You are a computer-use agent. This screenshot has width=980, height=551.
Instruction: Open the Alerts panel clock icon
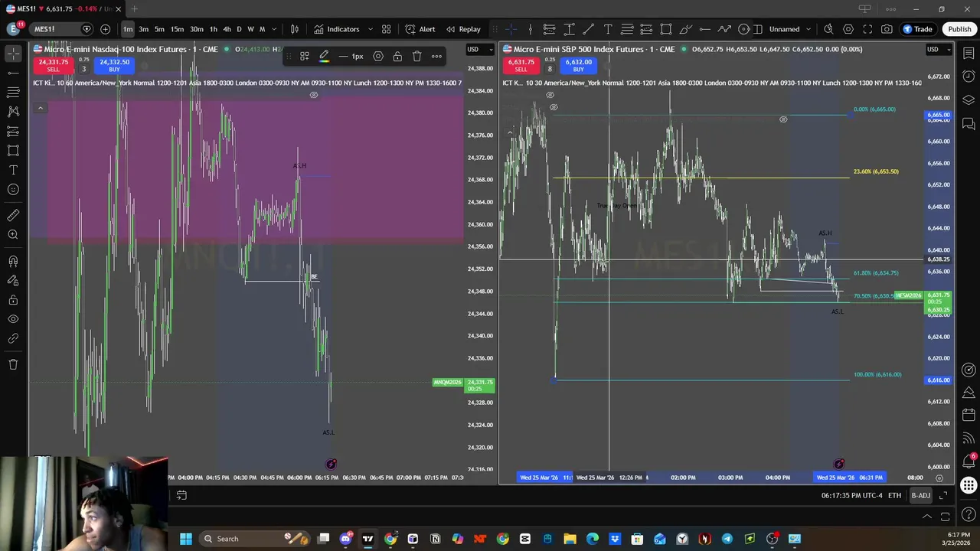click(969, 77)
